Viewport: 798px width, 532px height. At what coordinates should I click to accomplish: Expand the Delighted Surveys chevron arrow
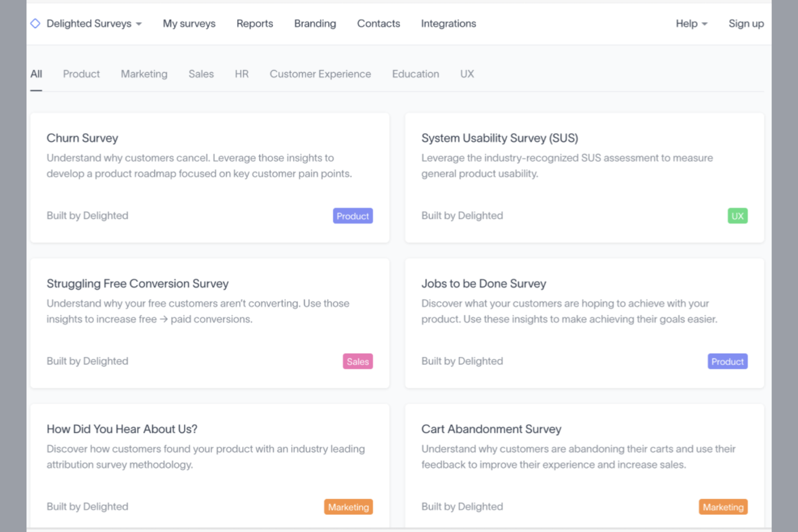(x=139, y=24)
